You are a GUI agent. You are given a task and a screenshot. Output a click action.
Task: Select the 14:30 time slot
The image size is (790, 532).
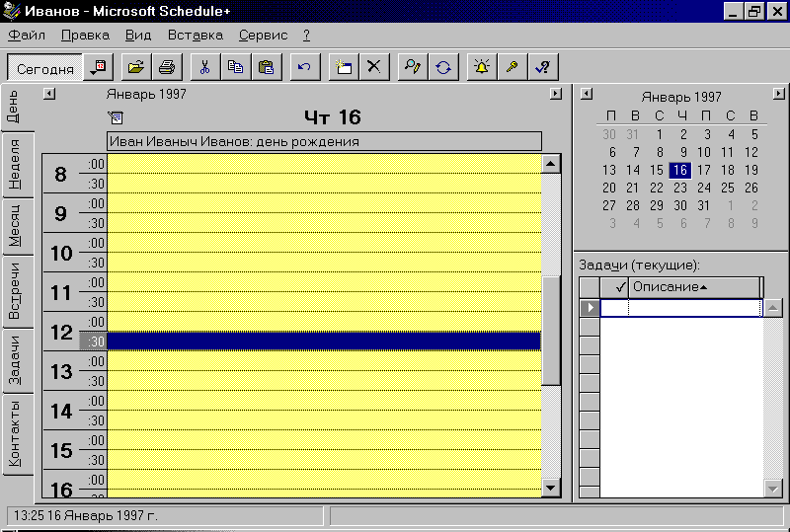(x=324, y=420)
